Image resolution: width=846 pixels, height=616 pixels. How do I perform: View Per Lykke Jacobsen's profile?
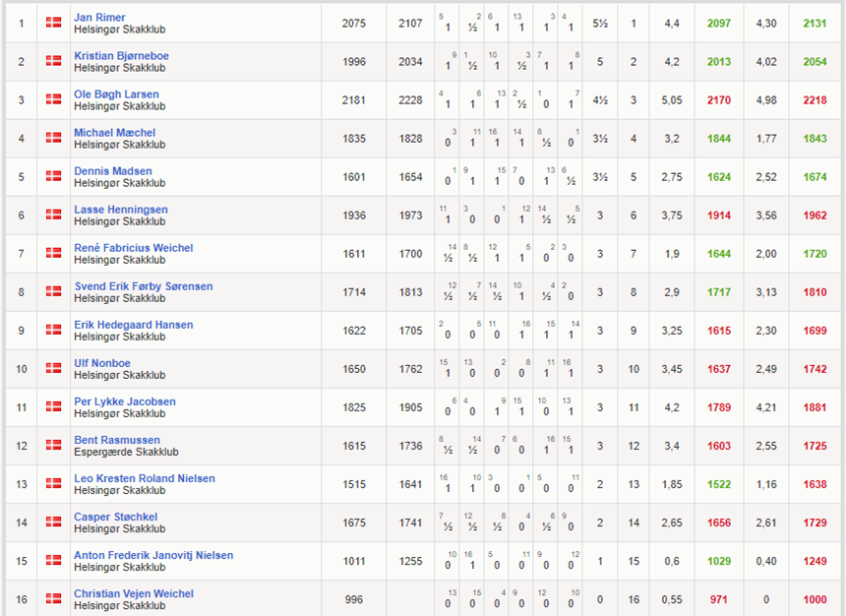[x=125, y=401]
